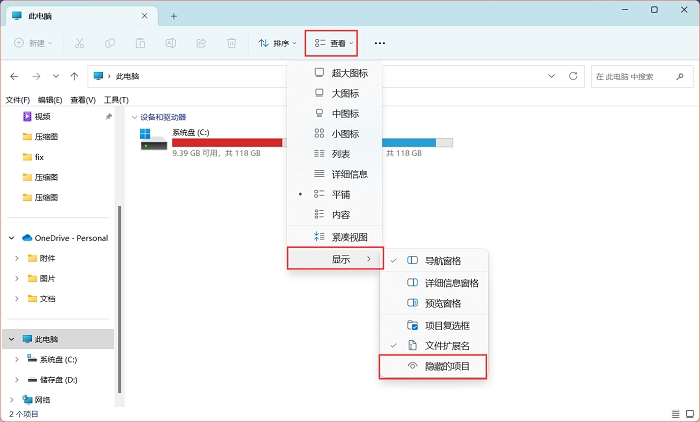Refresh the current location

573,76
